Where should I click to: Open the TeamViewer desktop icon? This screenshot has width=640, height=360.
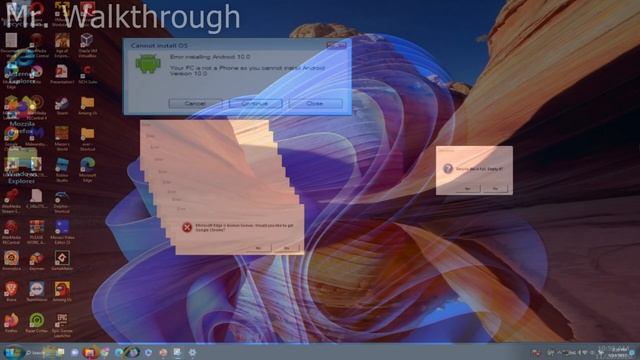pyautogui.click(x=37, y=291)
